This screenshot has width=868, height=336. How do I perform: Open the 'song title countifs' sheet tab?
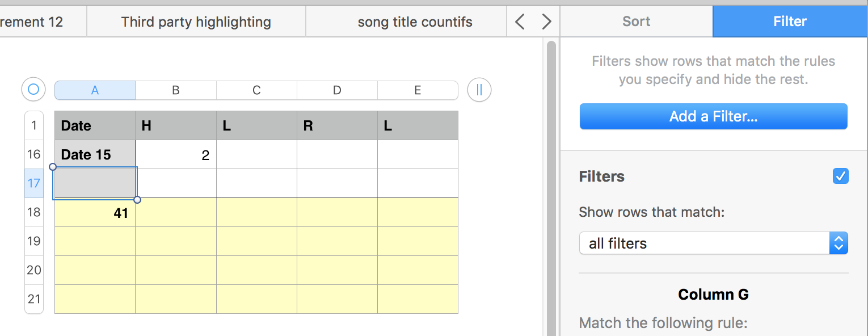[x=415, y=22]
